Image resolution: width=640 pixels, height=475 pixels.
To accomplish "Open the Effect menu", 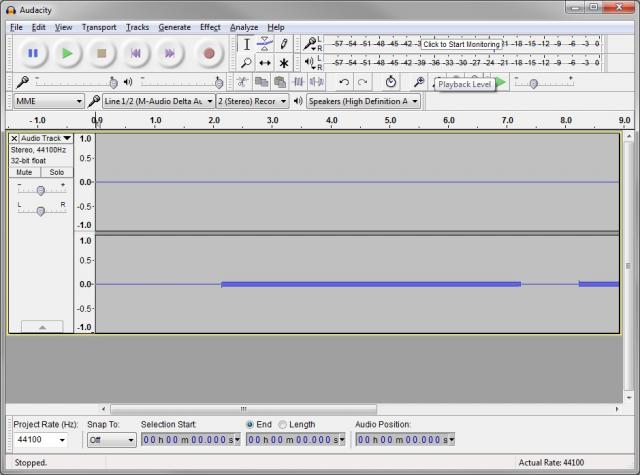I will tap(210, 27).
